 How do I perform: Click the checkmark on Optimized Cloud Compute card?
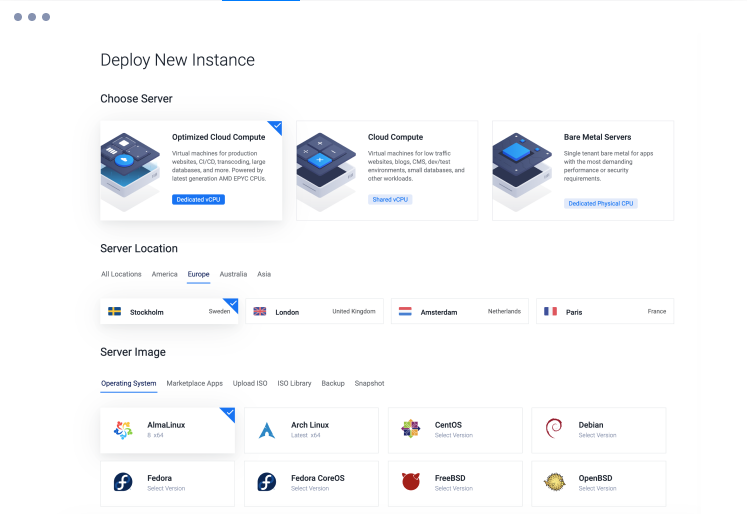277,126
